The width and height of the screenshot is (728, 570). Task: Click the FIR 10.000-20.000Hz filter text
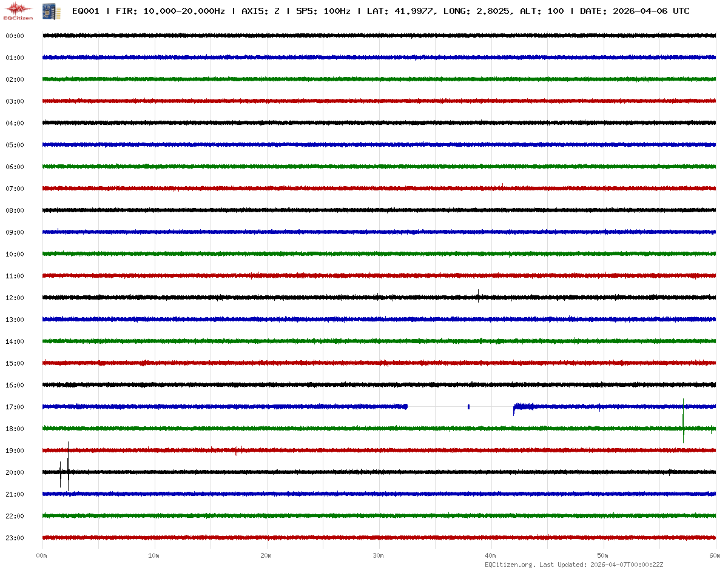[x=170, y=11]
